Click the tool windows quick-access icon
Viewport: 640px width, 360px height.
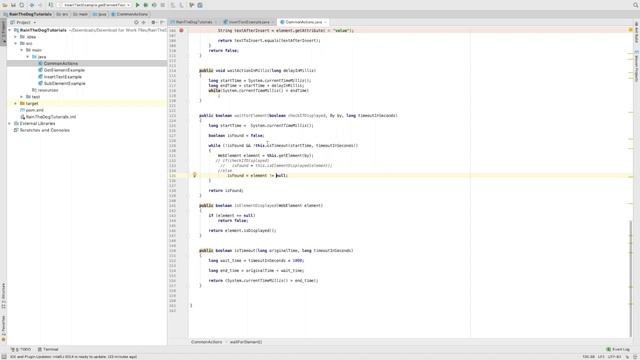[x=4, y=356]
